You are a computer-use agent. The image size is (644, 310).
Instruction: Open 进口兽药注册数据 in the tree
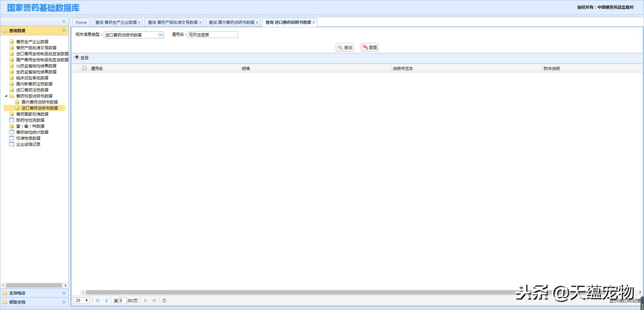(32, 90)
